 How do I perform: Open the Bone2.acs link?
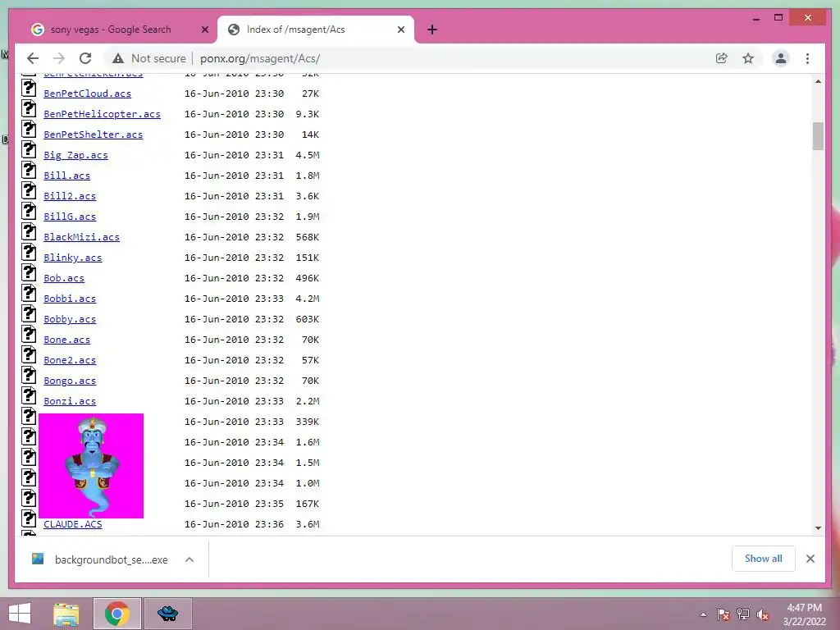point(70,360)
